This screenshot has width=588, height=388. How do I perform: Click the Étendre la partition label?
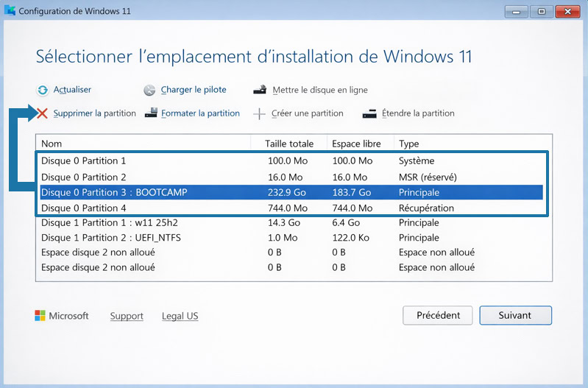click(418, 113)
